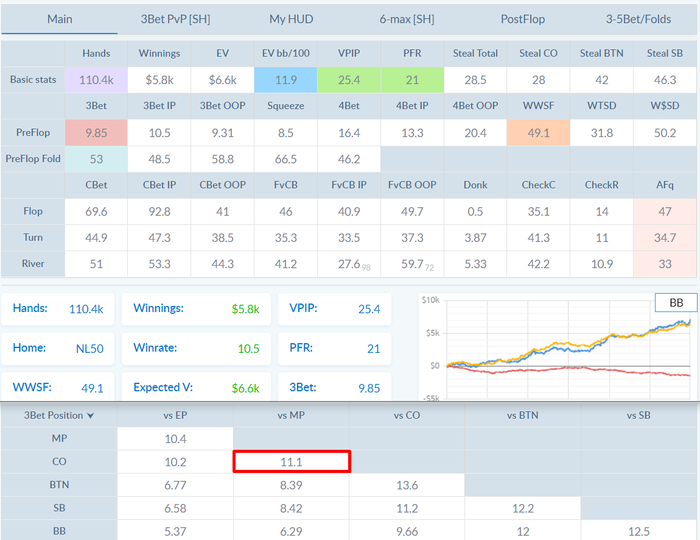Click the Home NL50 card
Screen dimensions: 700x540
click(x=58, y=349)
